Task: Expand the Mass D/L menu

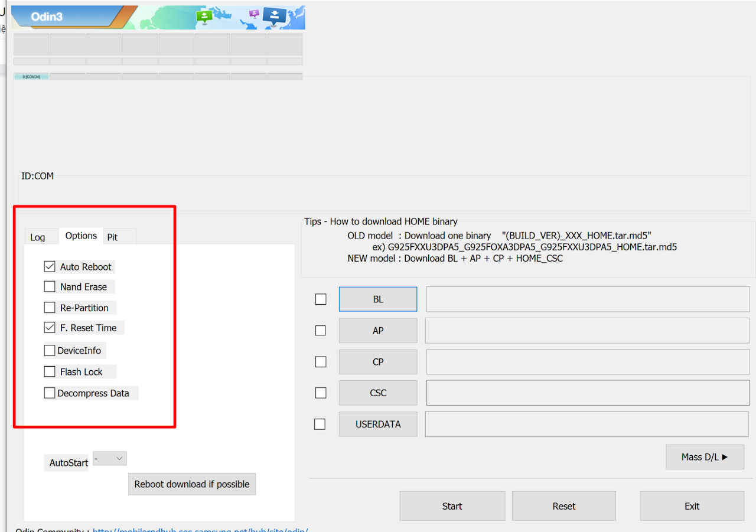Action: 705,457
